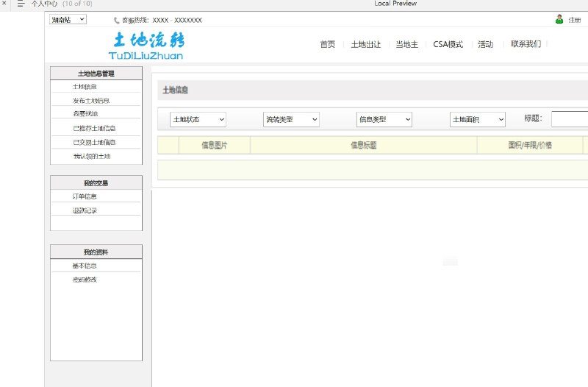
Task: Expand the 流转类型 dropdown
Action: pyautogui.click(x=291, y=120)
